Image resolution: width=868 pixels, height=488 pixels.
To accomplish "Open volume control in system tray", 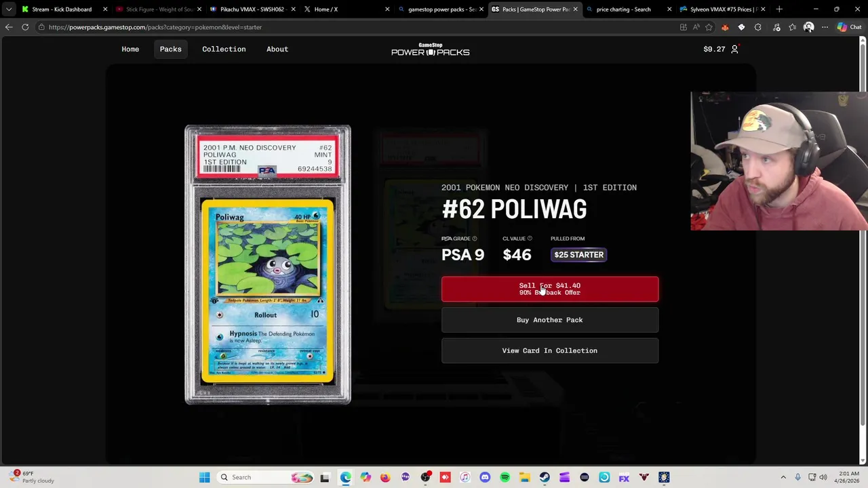I will 823,477.
